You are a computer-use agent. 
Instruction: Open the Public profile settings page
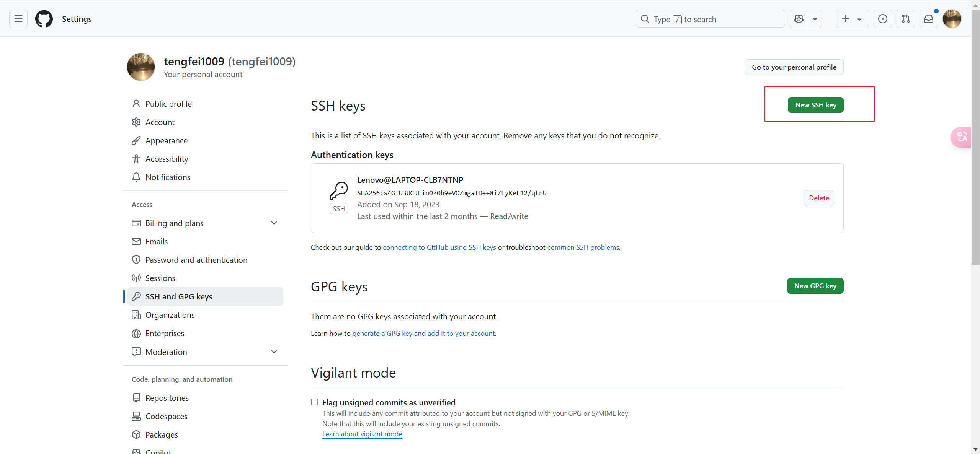[168, 104]
